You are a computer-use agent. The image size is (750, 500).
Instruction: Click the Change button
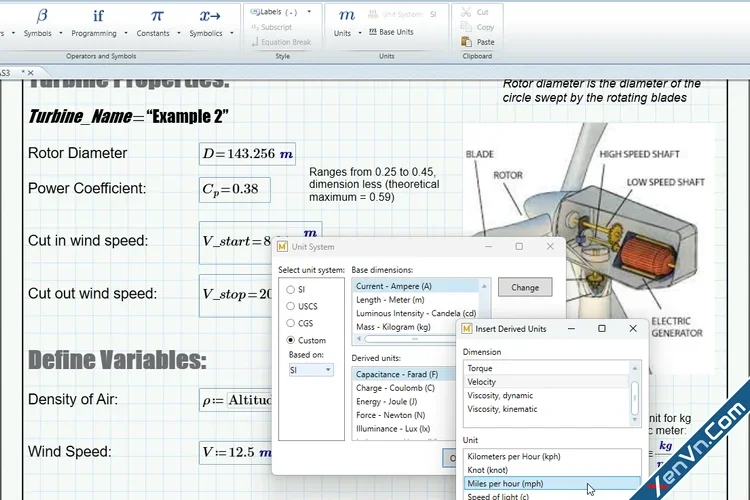point(525,288)
